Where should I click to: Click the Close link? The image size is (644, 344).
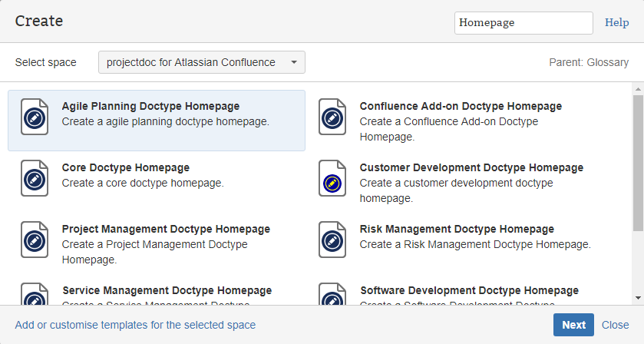pos(615,325)
